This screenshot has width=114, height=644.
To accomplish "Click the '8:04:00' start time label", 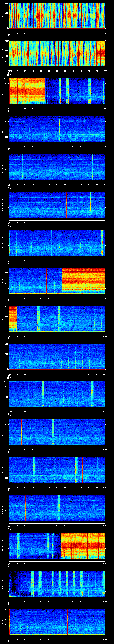I will pos(9,147).
